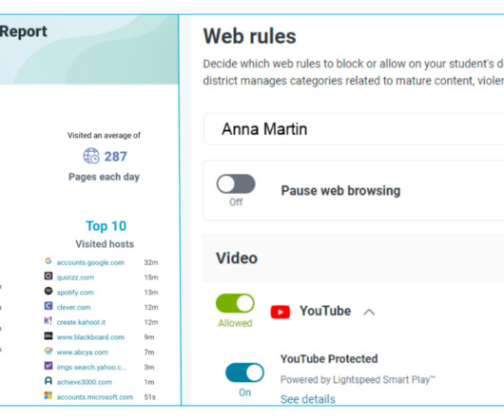Click the Quizizz icon in visited hosts

pos(48,276)
